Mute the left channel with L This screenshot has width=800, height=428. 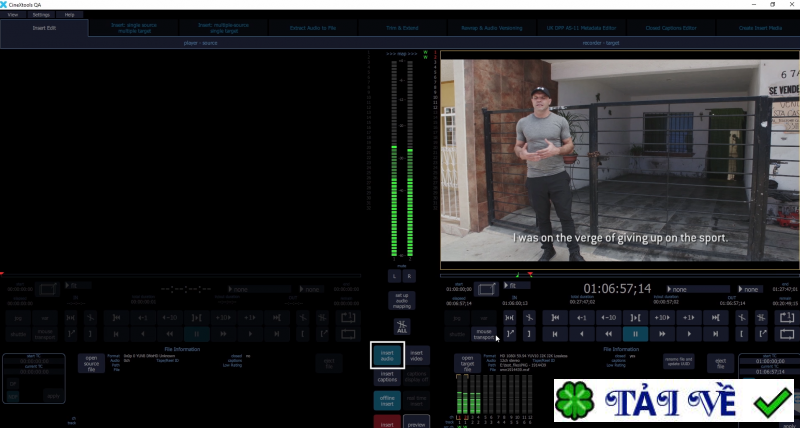click(394, 276)
